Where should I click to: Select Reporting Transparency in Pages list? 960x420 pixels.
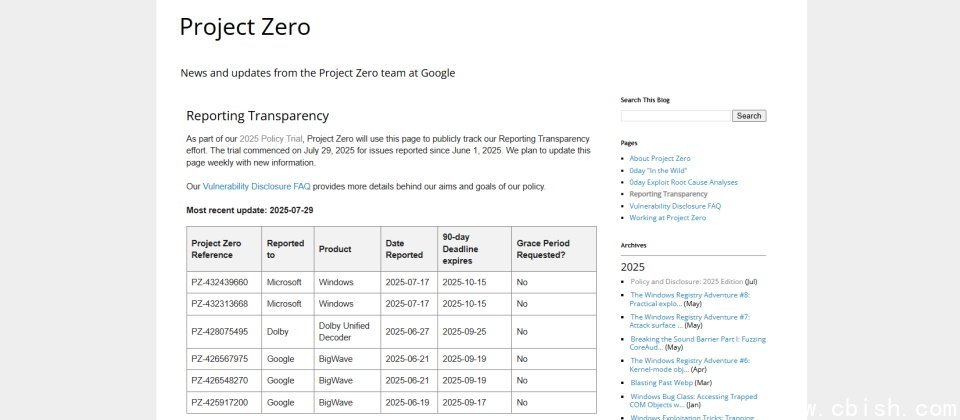[668, 194]
